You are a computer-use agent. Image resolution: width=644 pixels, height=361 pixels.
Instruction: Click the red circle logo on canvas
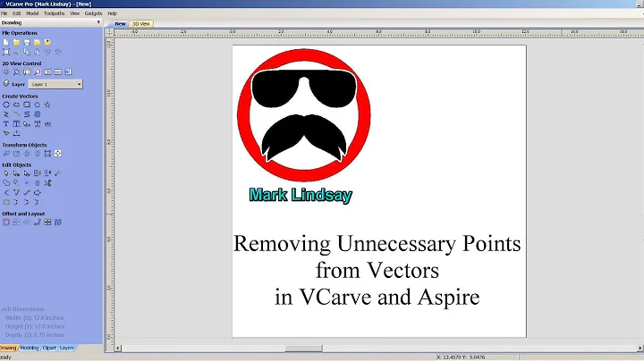click(304, 115)
